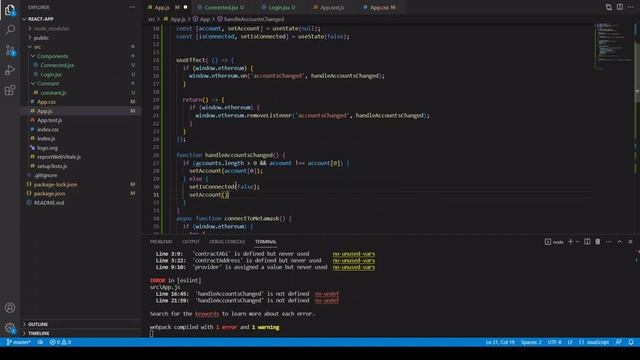Collapse the Components folder
640x360 pixels.
point(53,56)
